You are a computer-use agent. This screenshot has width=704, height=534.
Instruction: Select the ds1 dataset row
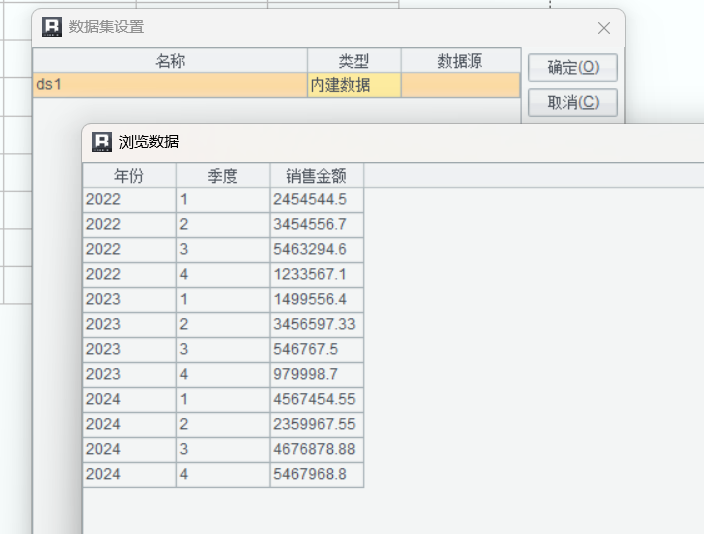(x=170, y=85)
